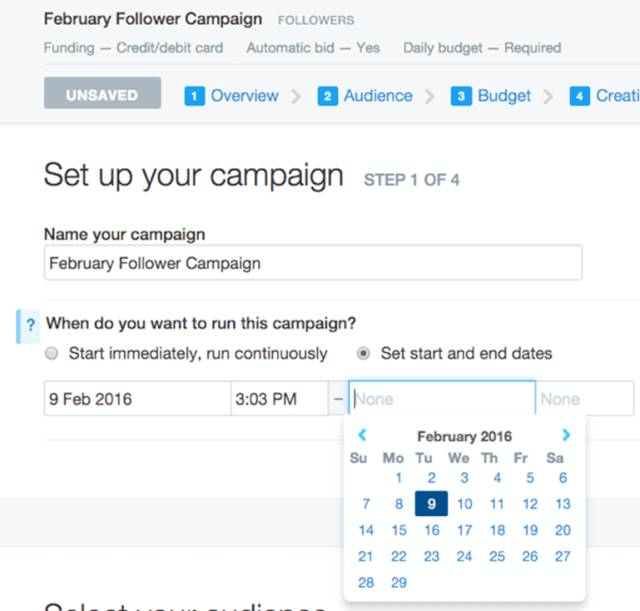Go to next month in calendar
Viewport: 640px width, 611px height.
point(566,435)
